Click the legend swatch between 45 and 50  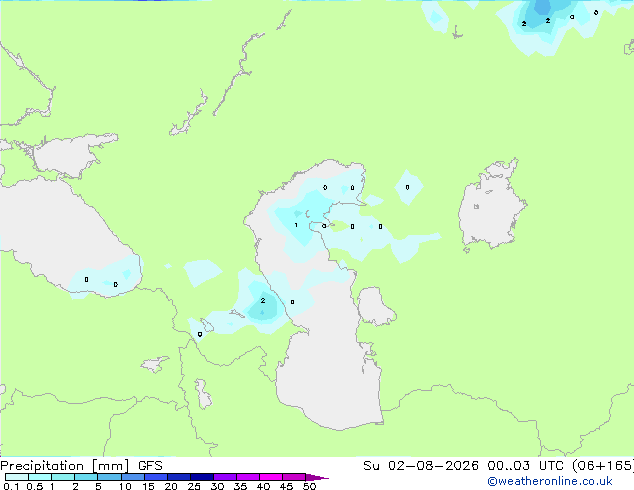[x=294, y=477]
